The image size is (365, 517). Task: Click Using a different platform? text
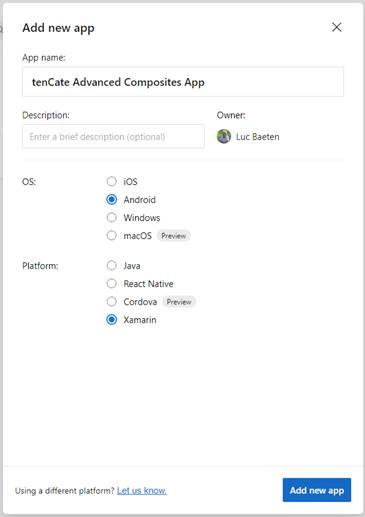[x=65, y=491]
